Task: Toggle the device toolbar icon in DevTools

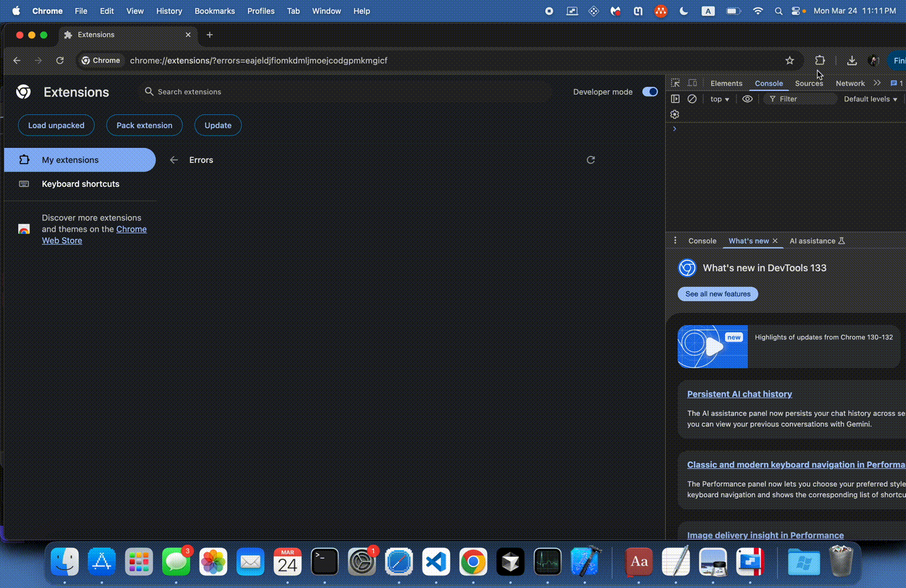Action: pyautogui.click(x=692, y=83)
